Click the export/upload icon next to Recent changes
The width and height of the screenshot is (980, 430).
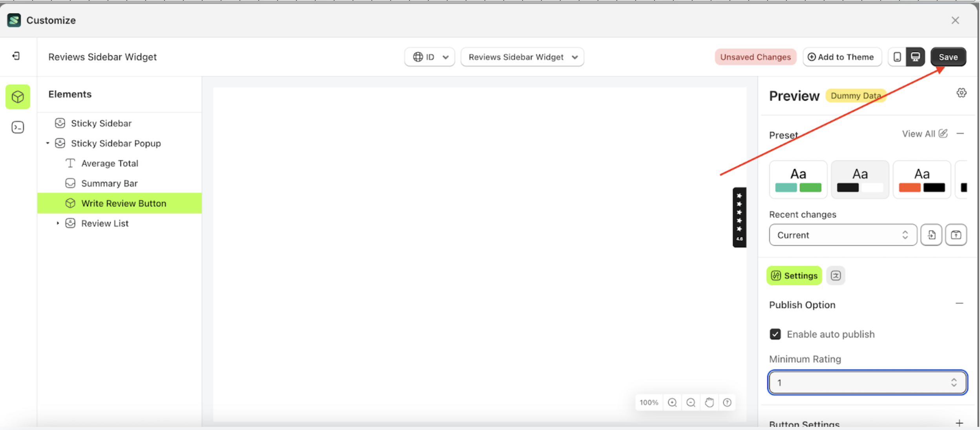click(956, 235)
